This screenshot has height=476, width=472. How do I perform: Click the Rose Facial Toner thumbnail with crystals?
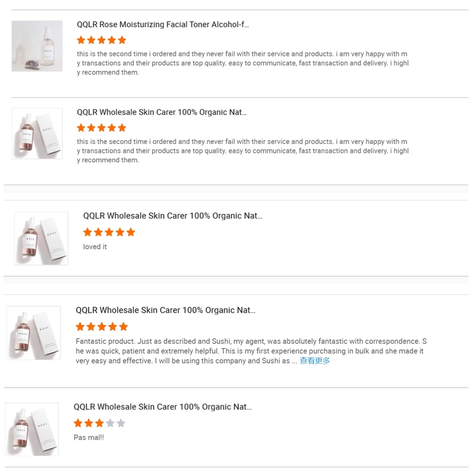click(x=37, y=46)
